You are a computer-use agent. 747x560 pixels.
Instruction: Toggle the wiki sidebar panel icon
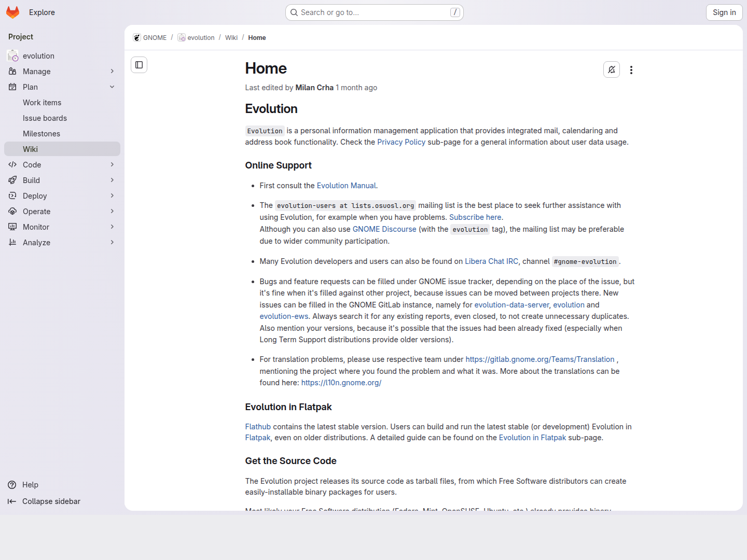(x=139, y=65)
